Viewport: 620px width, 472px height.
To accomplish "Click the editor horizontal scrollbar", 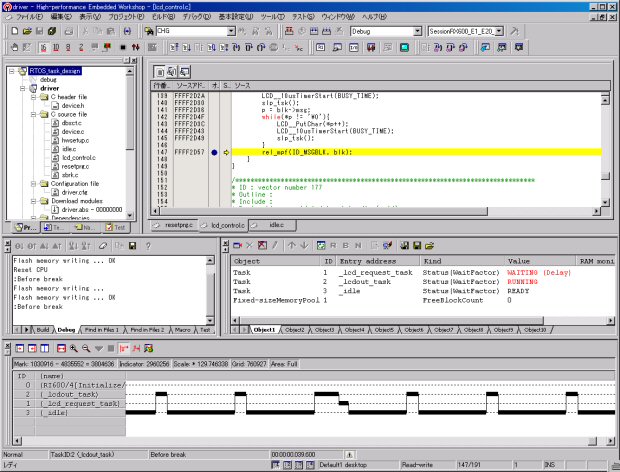I will tap(323, 211).
